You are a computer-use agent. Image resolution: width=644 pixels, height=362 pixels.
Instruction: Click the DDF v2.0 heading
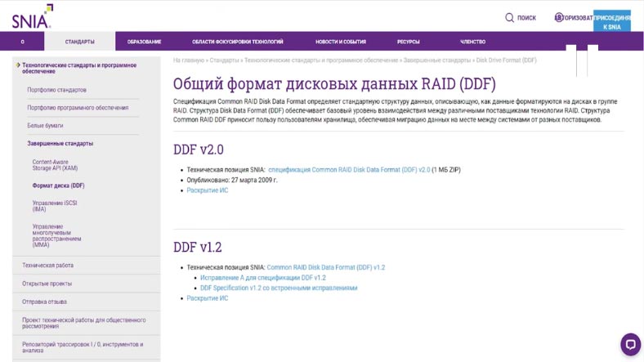[x=199, y=150]
